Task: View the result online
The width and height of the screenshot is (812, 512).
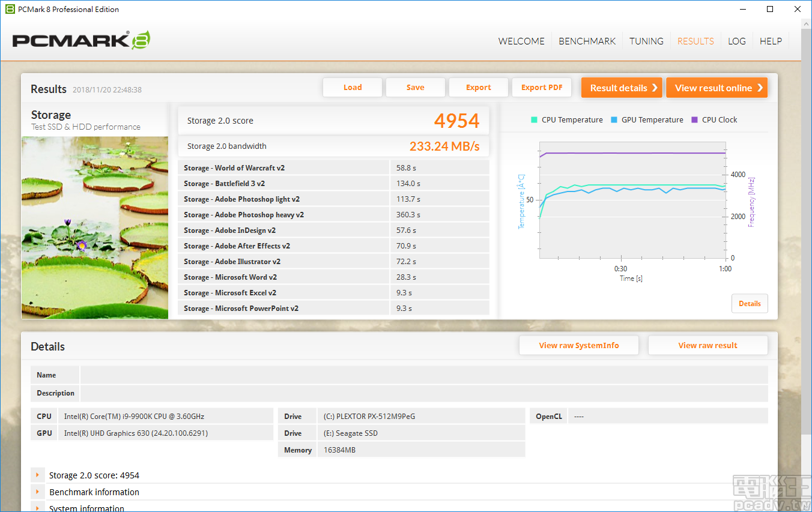Action: (x=717, y=87)
